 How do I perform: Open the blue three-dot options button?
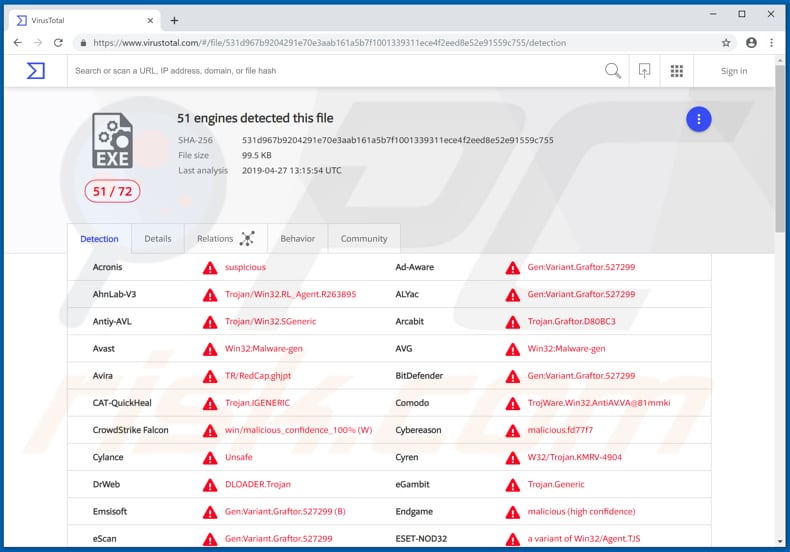point(698,119)
